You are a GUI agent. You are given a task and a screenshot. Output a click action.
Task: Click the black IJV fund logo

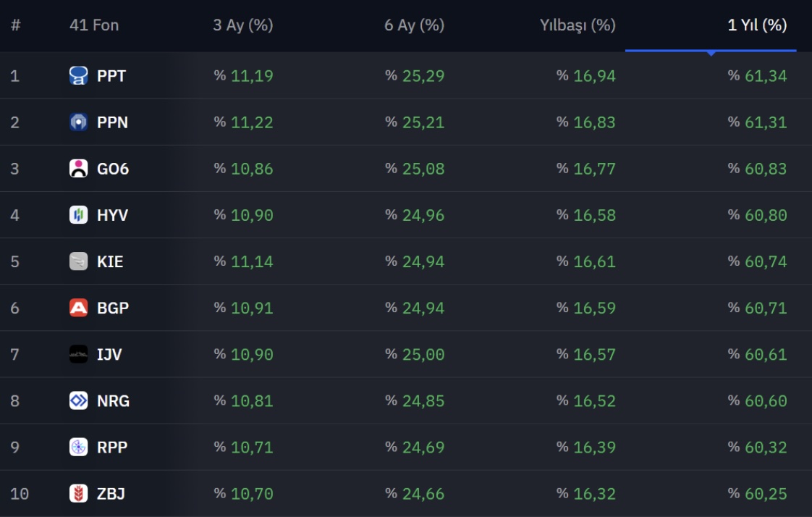[78, 354]
